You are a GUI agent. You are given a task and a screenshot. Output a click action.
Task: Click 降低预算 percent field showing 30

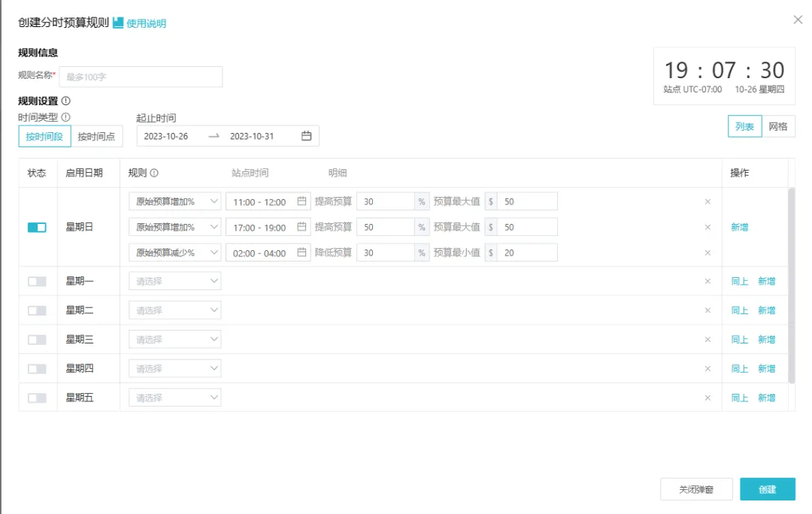tap(386, 252)
